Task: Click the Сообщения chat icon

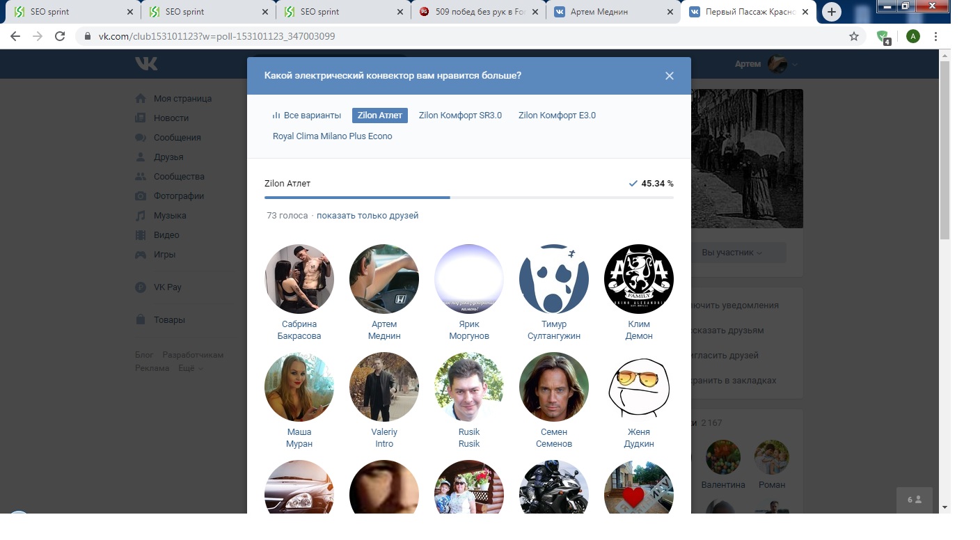Action: pyautogui.click(x=141, y=138)
